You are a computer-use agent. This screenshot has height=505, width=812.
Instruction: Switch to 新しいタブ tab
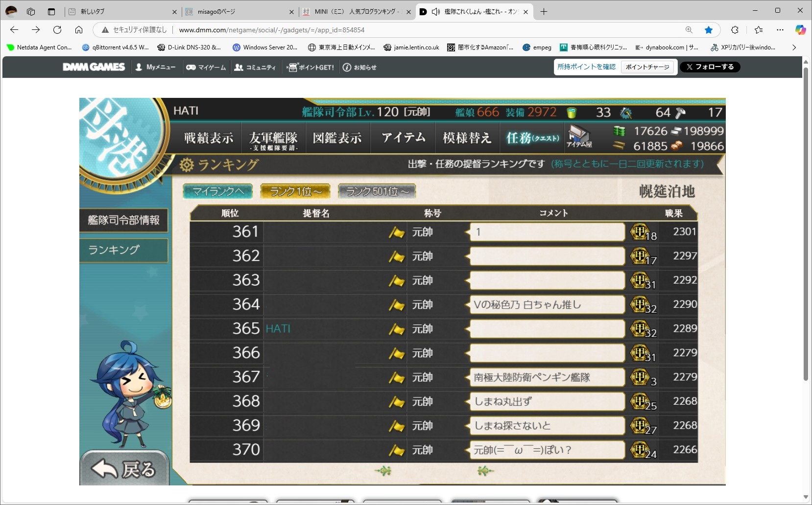[121, 11]
